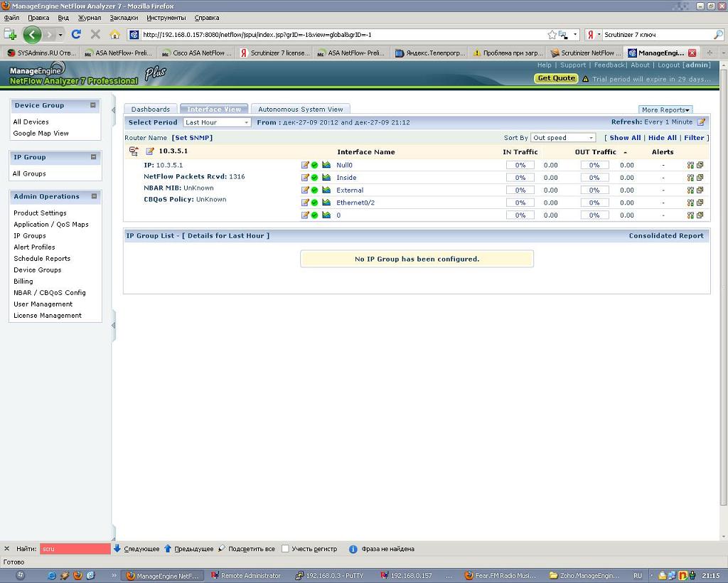Open the Файл menu
This screenshot has width=728, height=583.
(x=11, y=18)
